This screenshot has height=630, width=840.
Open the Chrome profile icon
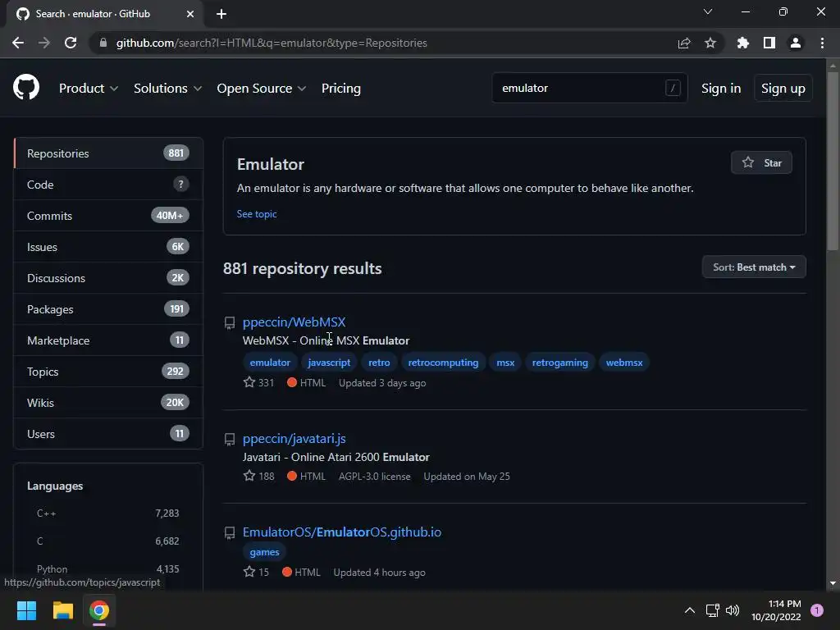796,43
